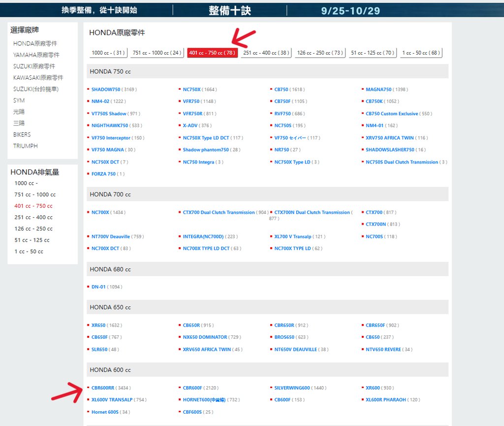Select the Hornet 600S model
Image resolution: width=504 pixels, height=426 pixels.
pos(105,412)
